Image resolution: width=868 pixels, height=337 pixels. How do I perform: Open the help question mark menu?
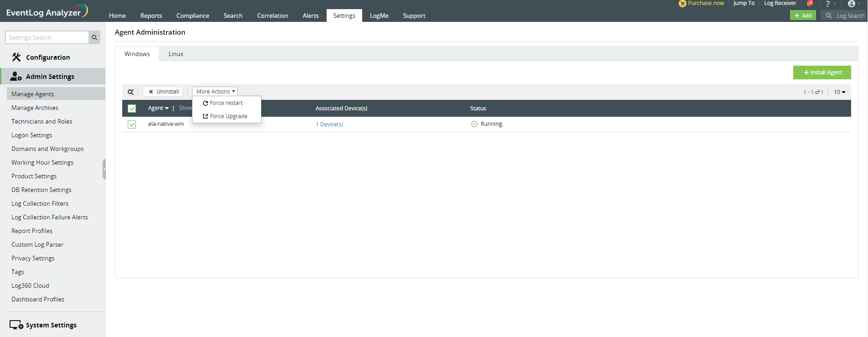tap(828, 4)
